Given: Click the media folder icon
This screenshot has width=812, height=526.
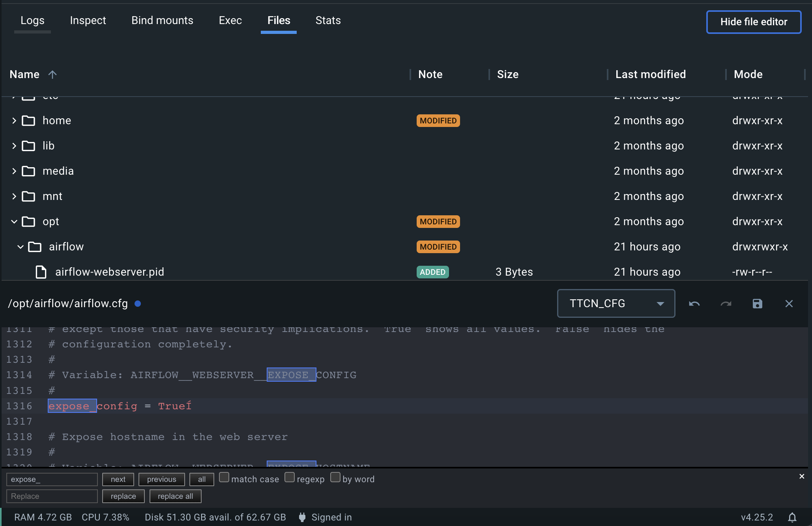Looking at the screenshot, I should pyautogui.click(x=28, y=171).
